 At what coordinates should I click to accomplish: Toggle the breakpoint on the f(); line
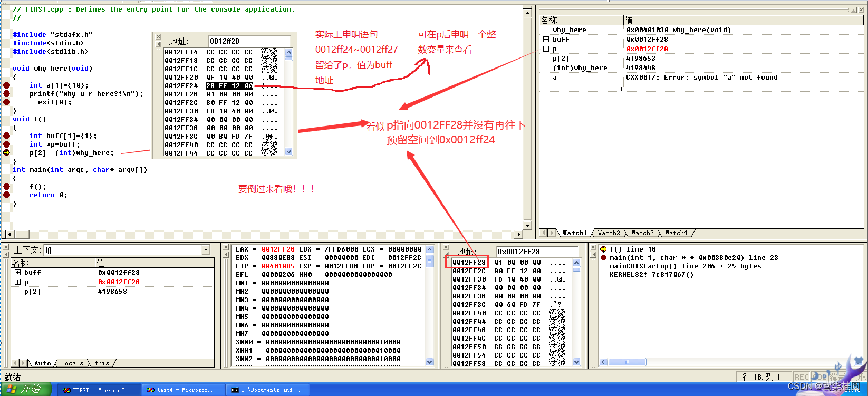(6, 187)
